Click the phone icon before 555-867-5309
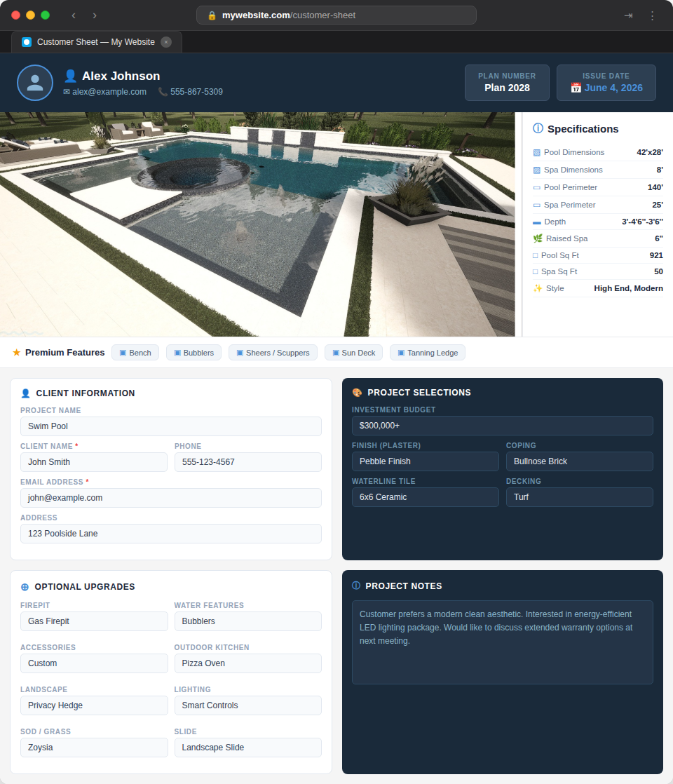 coord(163,91)
